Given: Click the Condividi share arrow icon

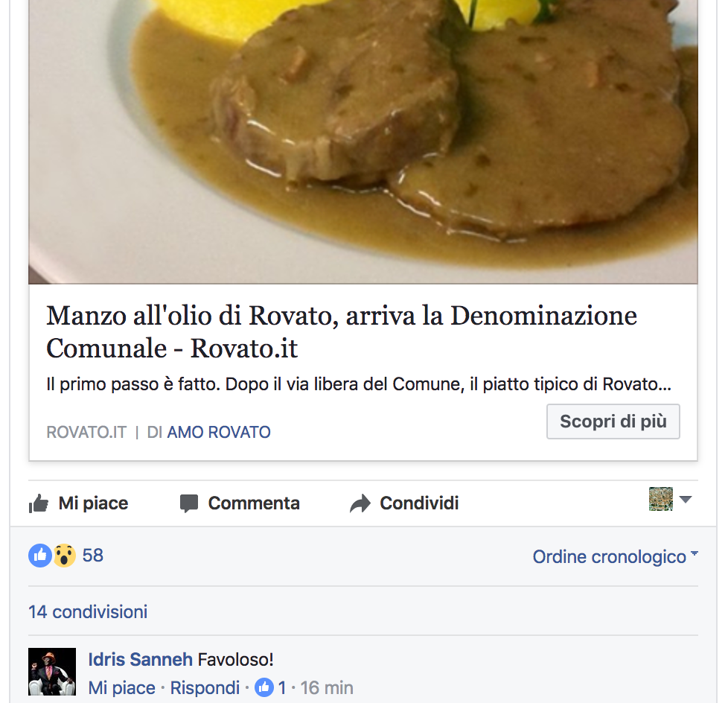Looking at the screenshot, I should pyautogui.click(x=360, y=503).
